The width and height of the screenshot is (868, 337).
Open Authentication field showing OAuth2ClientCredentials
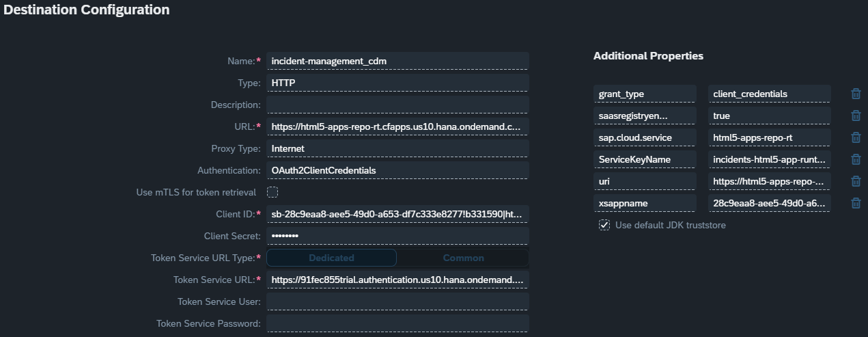397,170
